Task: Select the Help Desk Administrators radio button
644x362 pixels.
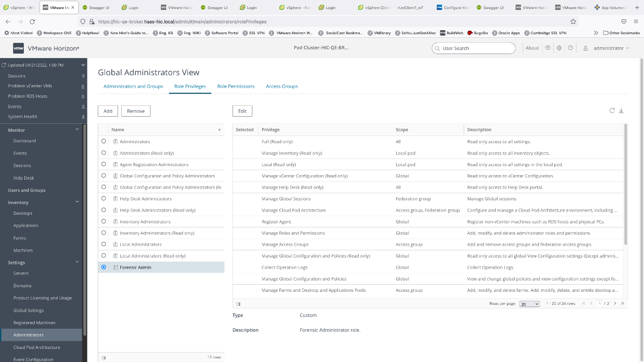Action: pos(104,199)
